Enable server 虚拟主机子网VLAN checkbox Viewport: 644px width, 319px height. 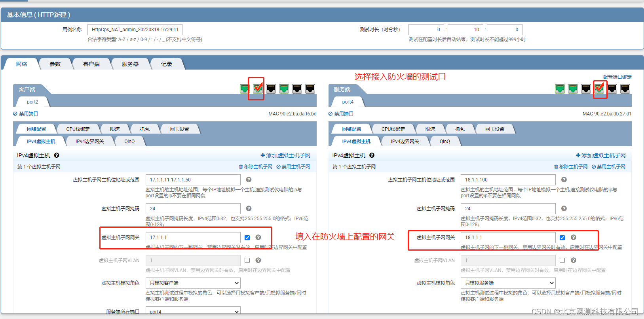[562, 260]
